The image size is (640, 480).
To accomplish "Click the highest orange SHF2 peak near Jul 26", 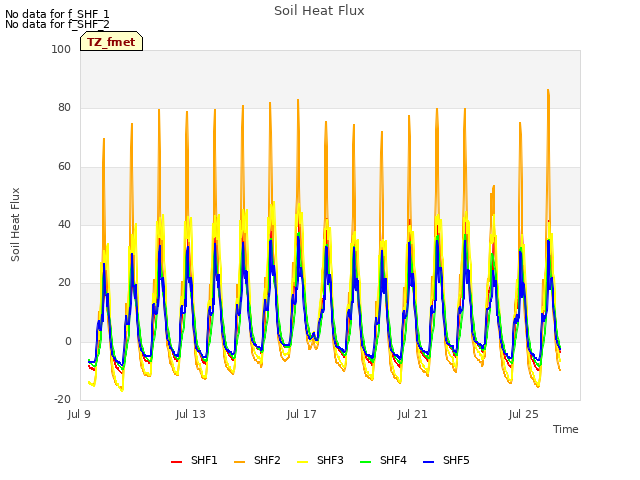I will coord(548,90).
